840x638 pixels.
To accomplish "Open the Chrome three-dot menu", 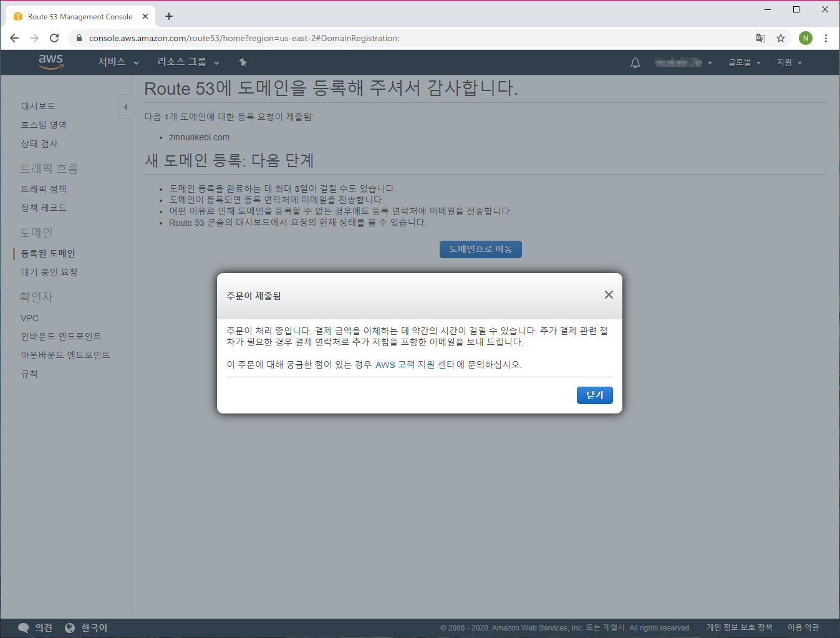I will 826,38.
